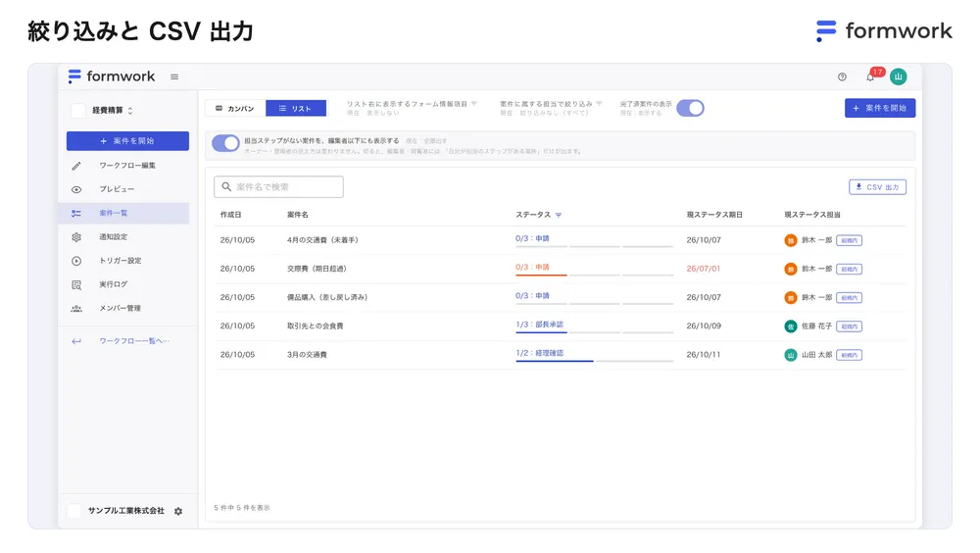Screen dimensions: 980x553
Task: Open リスト右に表示するフォーム情報項目 dropdown
Action: 412,108
